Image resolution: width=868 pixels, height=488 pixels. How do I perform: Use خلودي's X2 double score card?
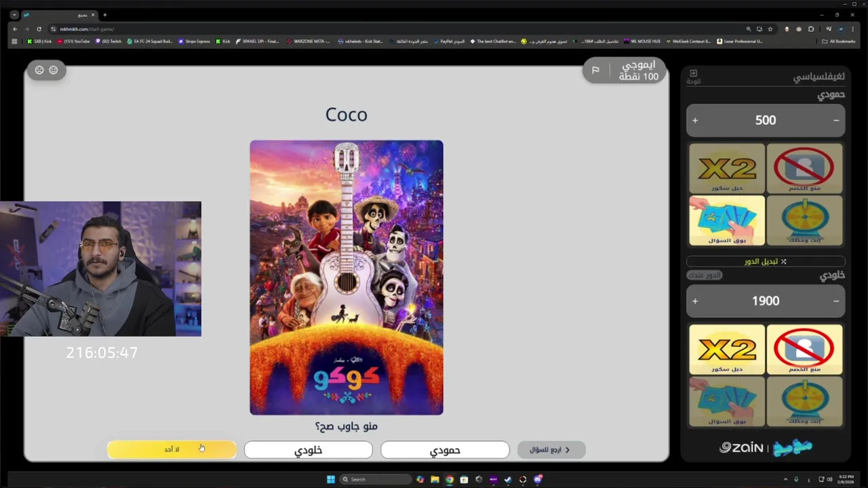click(x=727, y=349)
